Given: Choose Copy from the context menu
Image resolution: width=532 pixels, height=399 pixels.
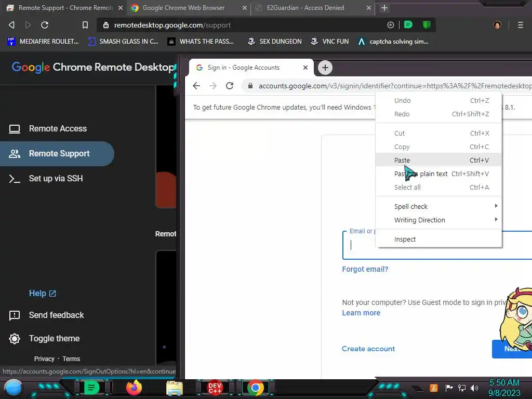Looking at the screenshot, I should click(x=438, y=147).
